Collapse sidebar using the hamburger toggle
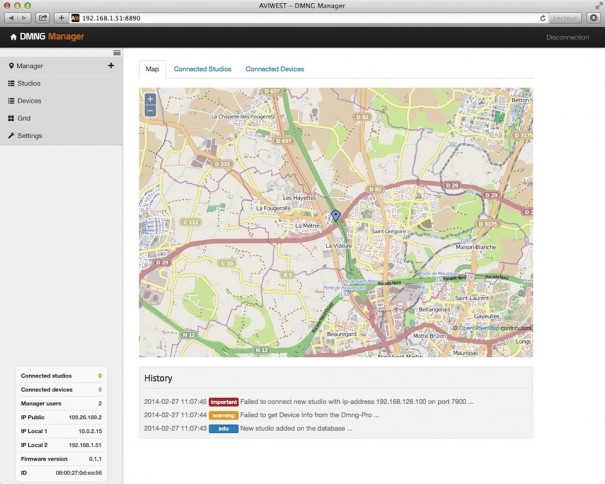This screenshot has width=605, height=484. 117,52
